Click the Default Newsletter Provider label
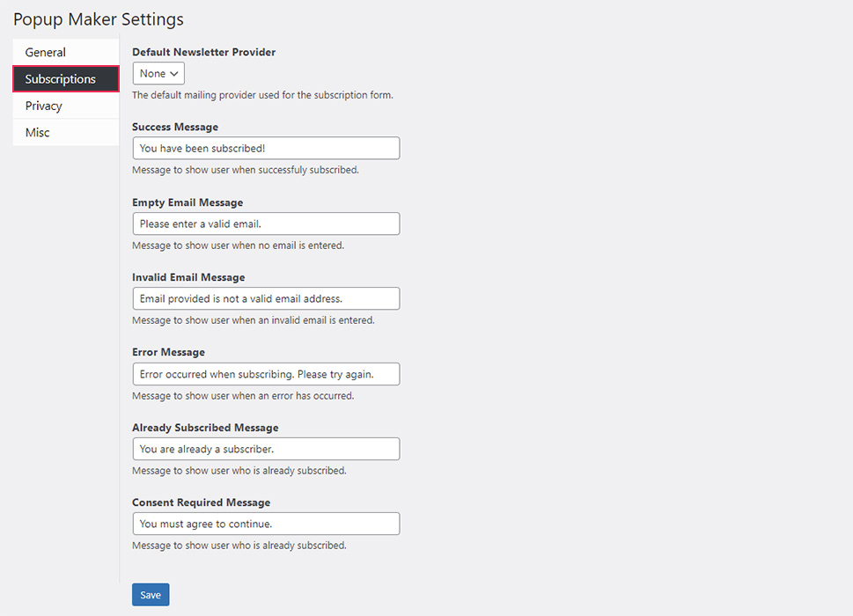This screenshot has height=616, width=853. 203,52
